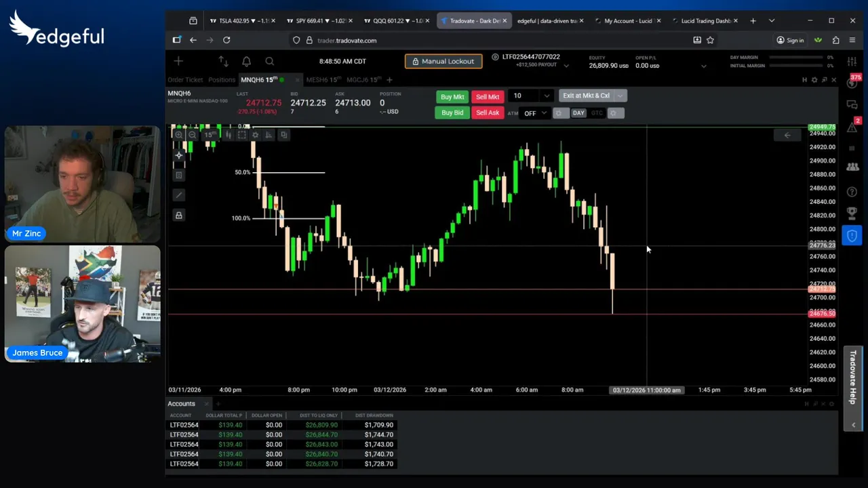Zoom out on the chart

193,135
